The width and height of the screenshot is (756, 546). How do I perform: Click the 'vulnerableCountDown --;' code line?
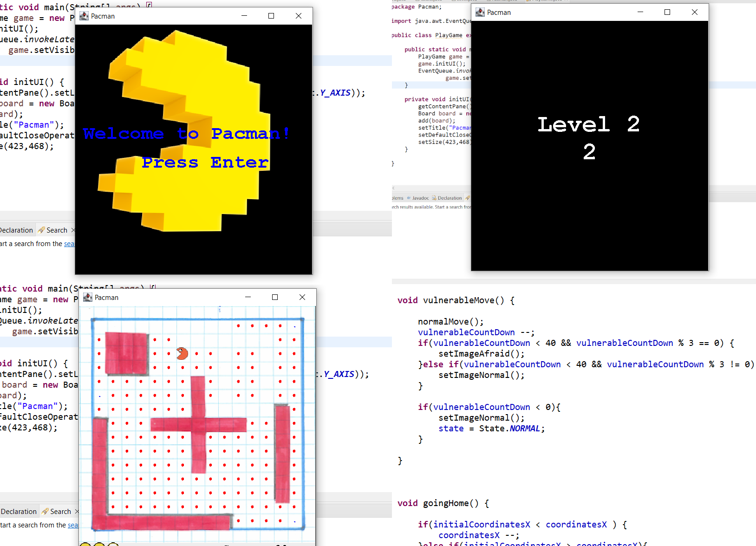[x=476, y=332]
